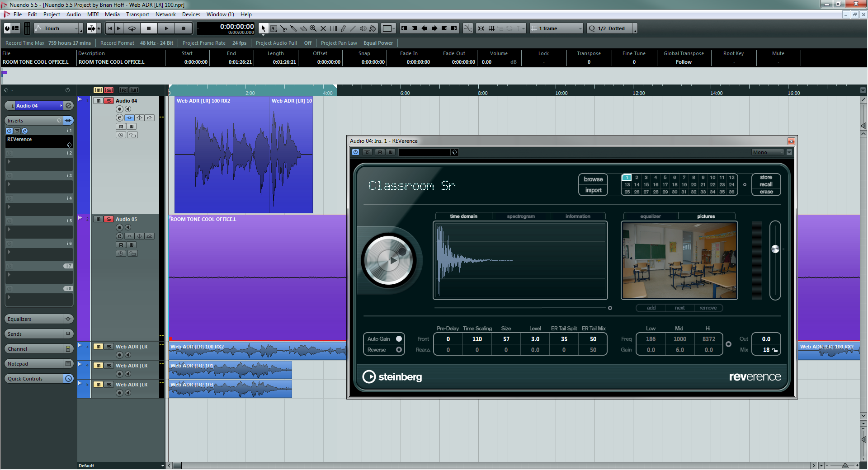The image size is (868, 470).
Task: Open the 1 frame grid dropdown
Action: 557,28
